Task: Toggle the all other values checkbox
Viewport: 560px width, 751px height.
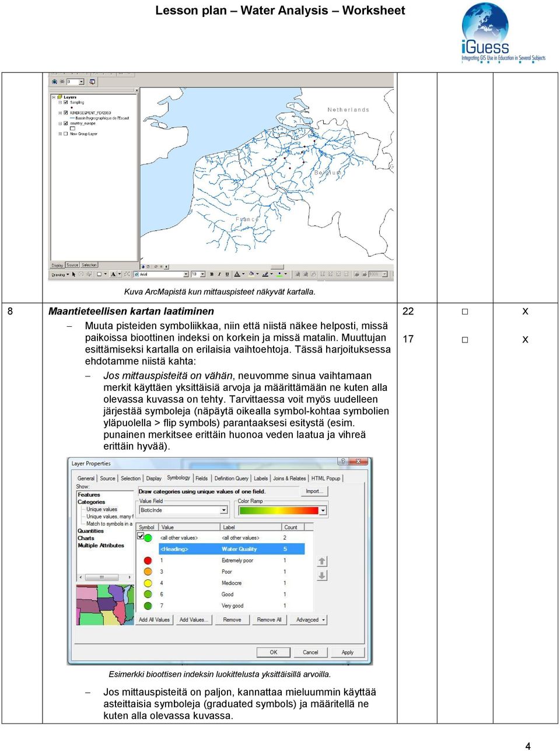Action: (141, 536)
